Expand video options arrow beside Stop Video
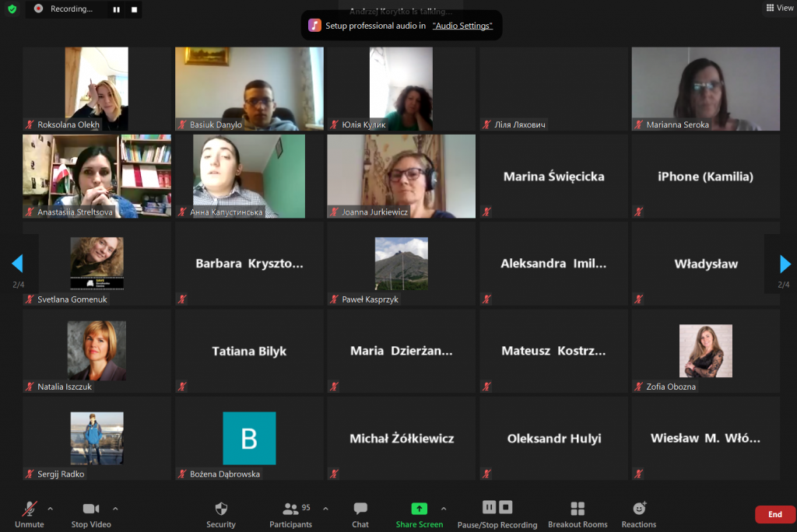 (x=115, y=509)
